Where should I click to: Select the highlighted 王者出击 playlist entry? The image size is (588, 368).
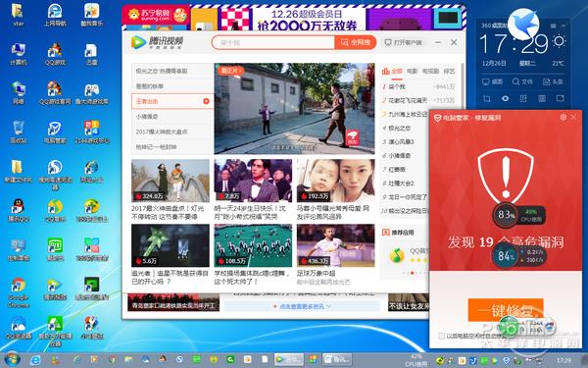(172, 101)
